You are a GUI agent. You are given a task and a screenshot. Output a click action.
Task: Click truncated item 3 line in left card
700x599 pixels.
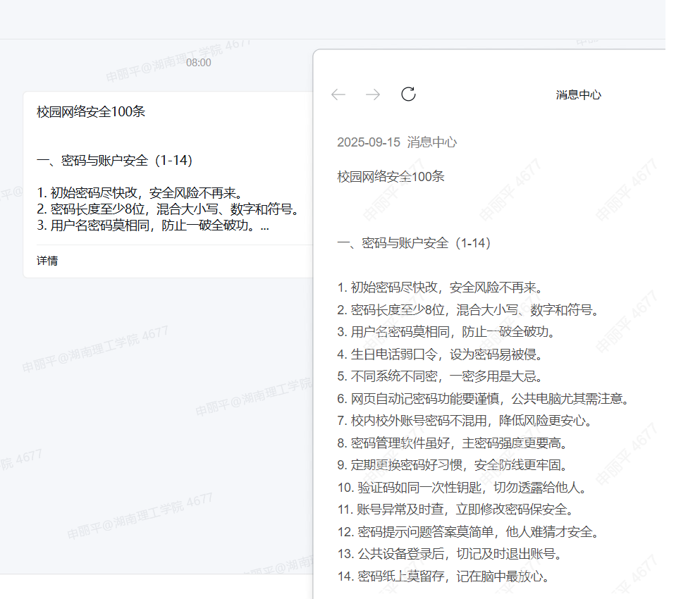(x=152, y=226)
